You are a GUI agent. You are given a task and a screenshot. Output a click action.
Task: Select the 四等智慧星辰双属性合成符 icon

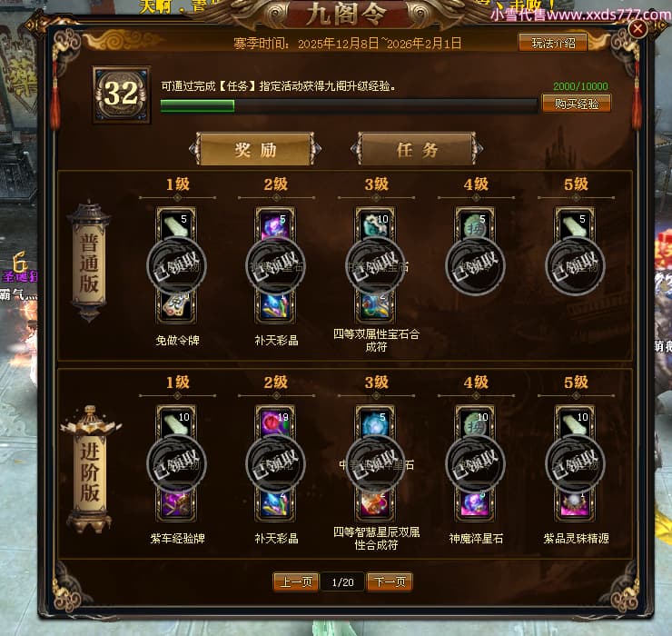click(x=375, y=505)
